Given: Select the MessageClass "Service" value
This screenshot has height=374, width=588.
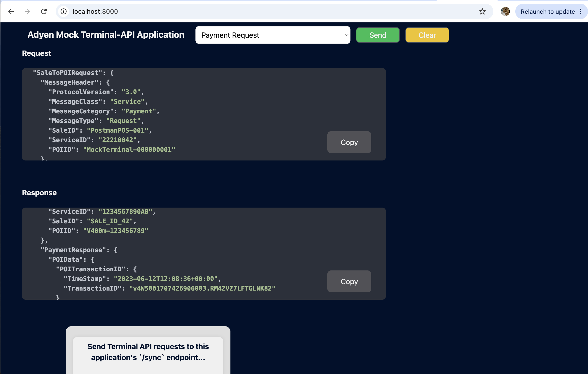Looking at the screenshot, I should coord(128,102).
